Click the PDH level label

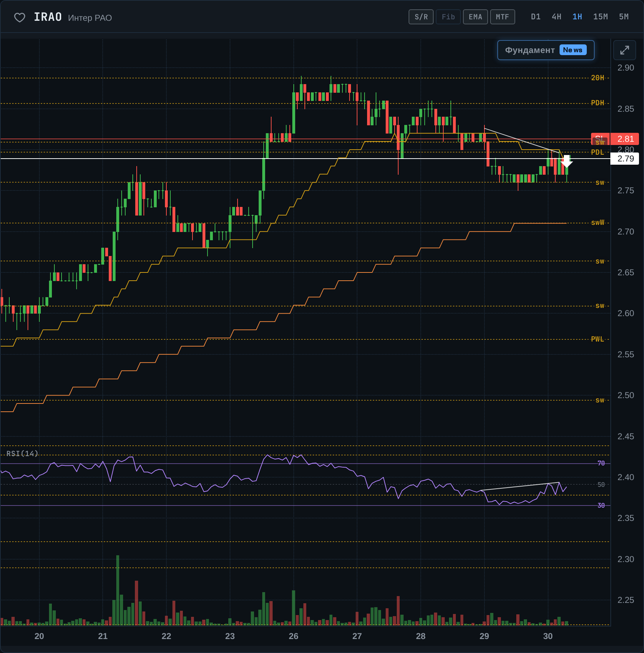(x=597, y=103)
